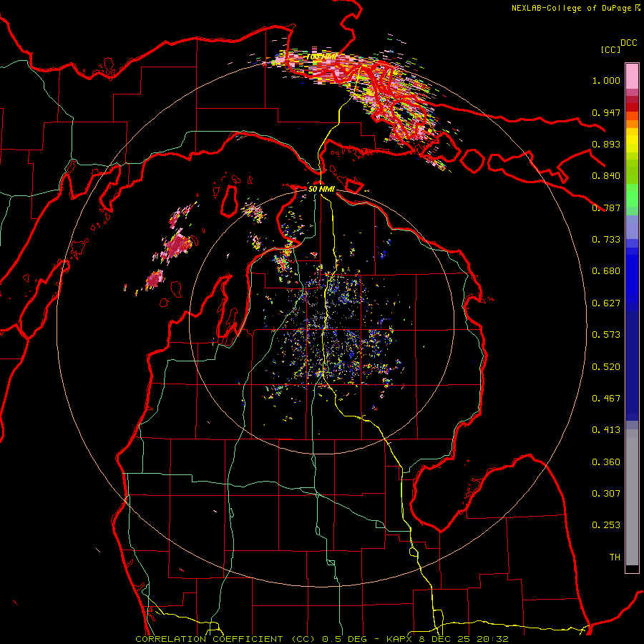
Task: Click the 100 NMI range ring label
Action: (x=321, y=57)
